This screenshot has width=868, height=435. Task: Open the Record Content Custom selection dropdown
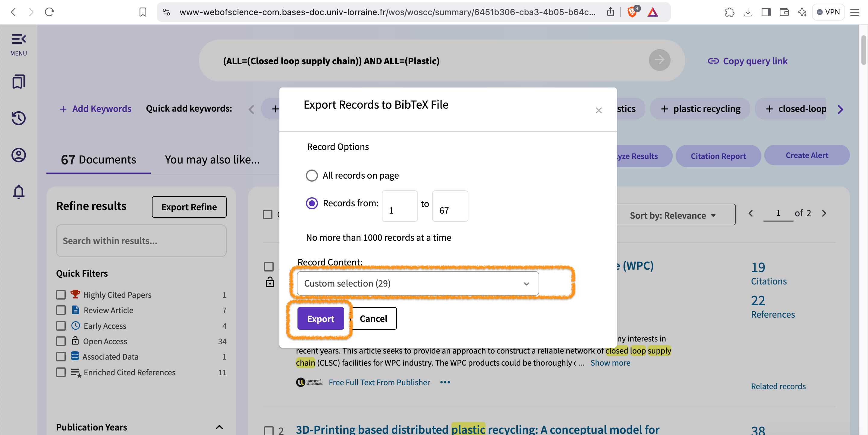tap(417, 283)
